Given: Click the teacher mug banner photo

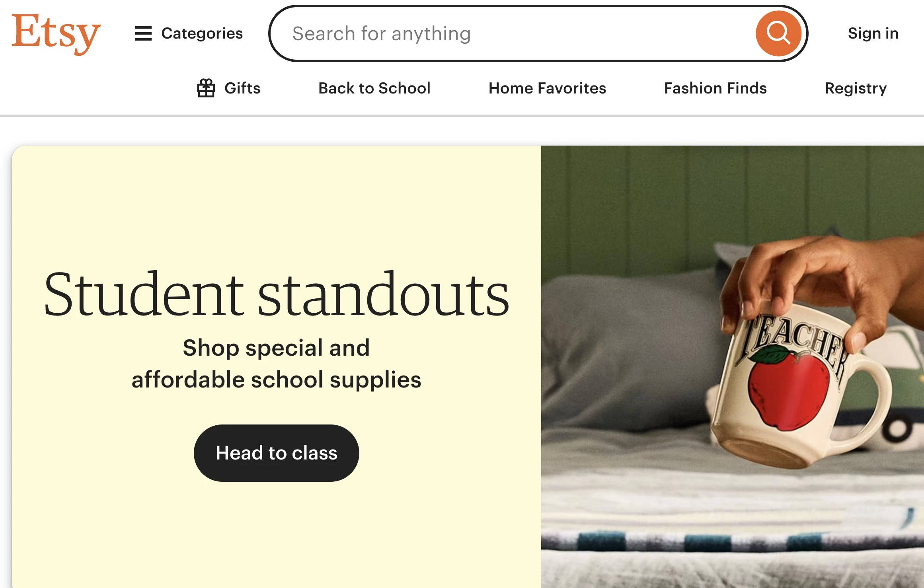Looking at the screenshot, I should (733, 367).
